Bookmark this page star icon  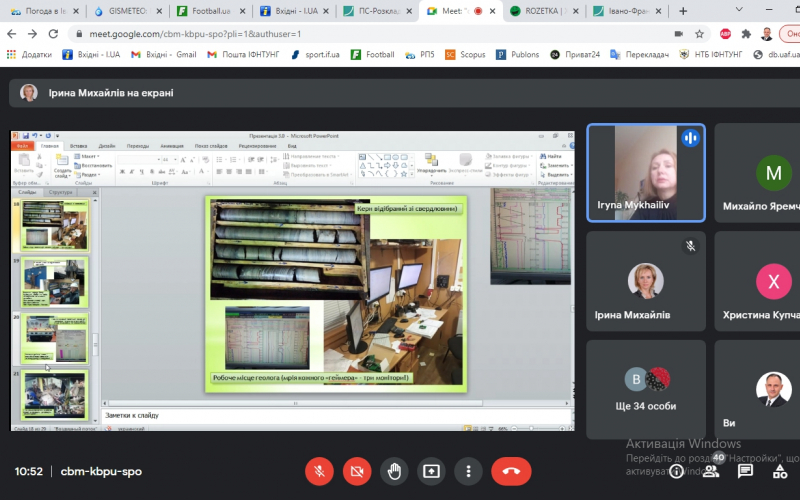pos(699,34)
